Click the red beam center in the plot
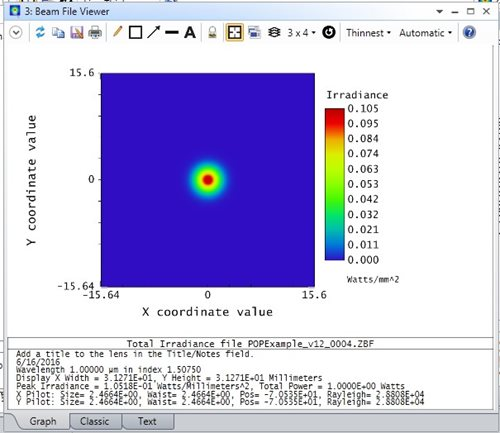The image size is (500, 433). [208, 180]
